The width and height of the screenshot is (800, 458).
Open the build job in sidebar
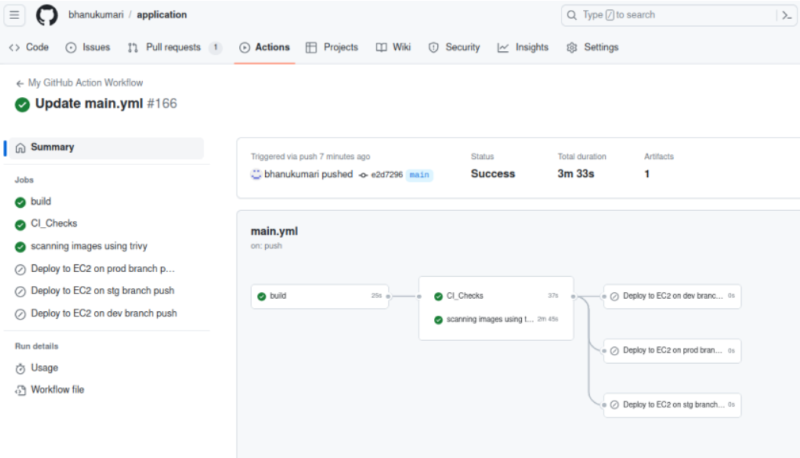pos(41,201)
